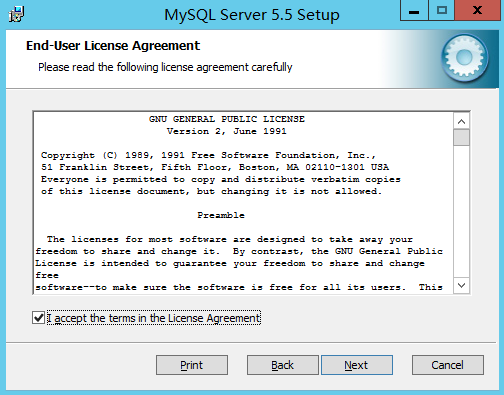Maximize the MySQL Setup window
This screenshot has width=504, height=395.
click(x=442, y=11)
